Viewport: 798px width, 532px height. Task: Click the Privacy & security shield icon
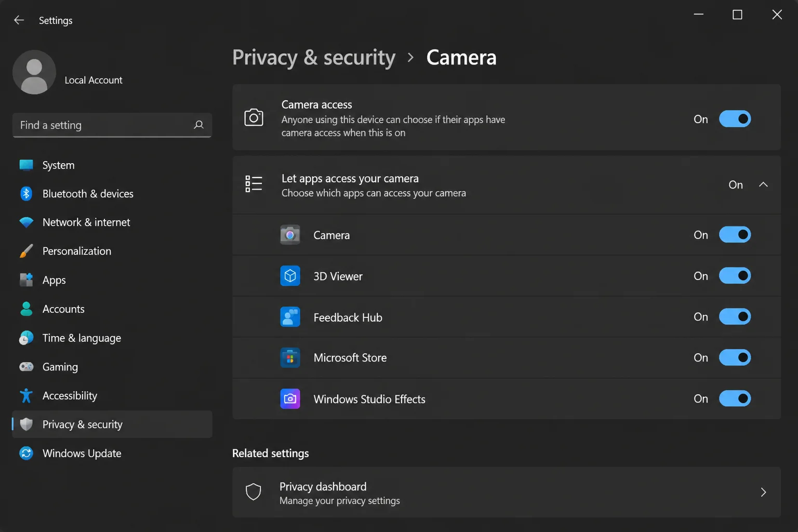[x=26, y=424]
